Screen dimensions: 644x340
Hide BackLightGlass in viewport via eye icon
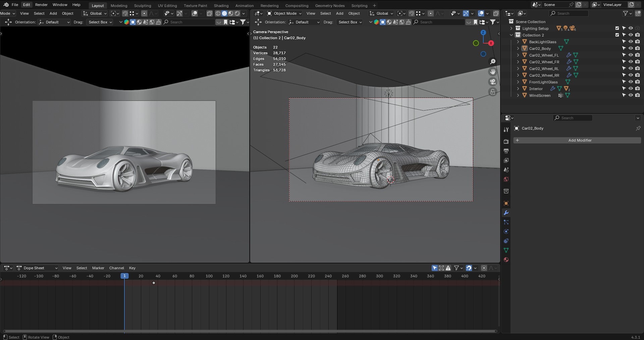point(631,42)
